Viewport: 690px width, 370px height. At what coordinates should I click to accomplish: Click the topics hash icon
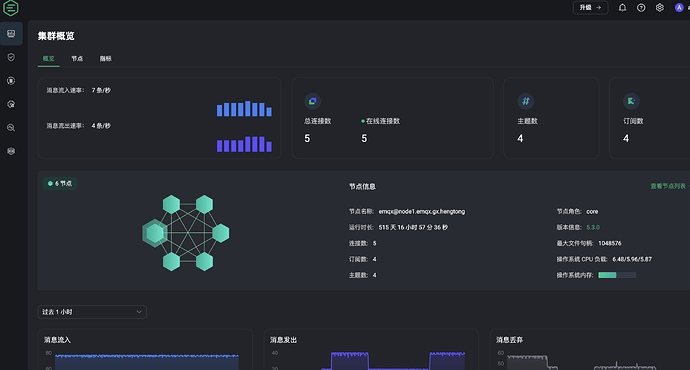coord(525,101)
